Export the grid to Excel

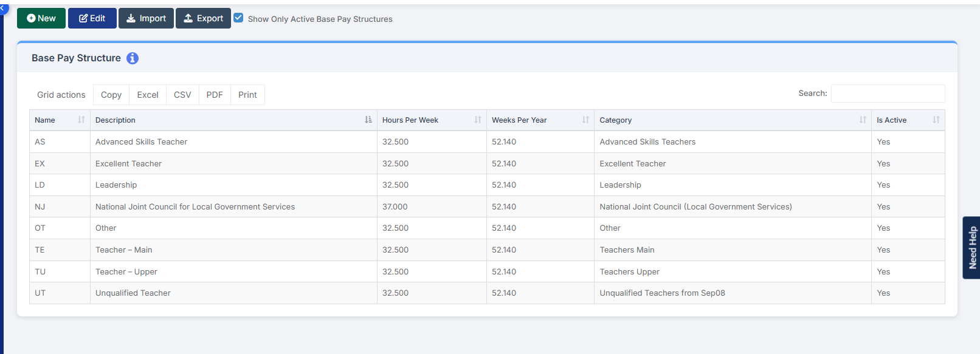[x=148, y=95]
